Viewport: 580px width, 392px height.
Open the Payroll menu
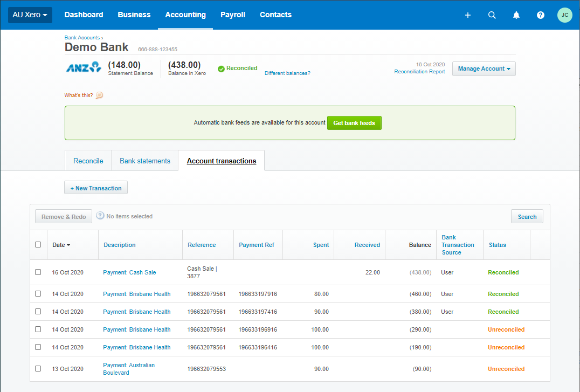(x=233, y=15)
